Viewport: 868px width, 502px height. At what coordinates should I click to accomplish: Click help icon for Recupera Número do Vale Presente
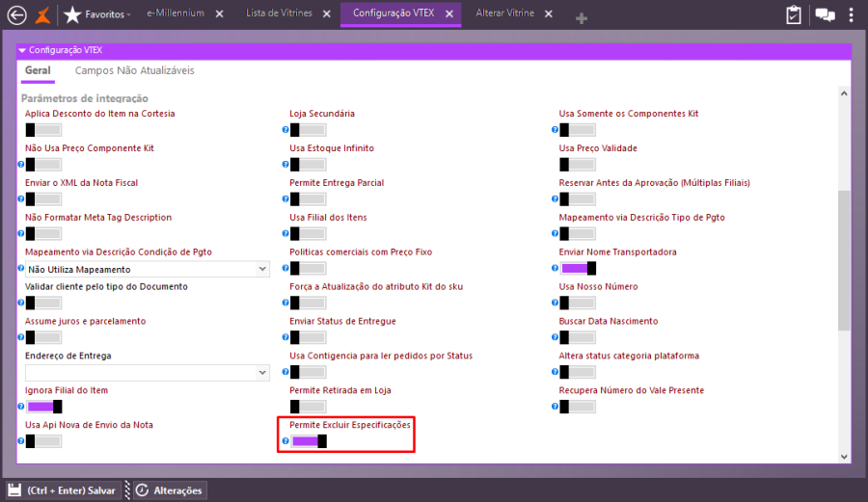click(556, 407)
